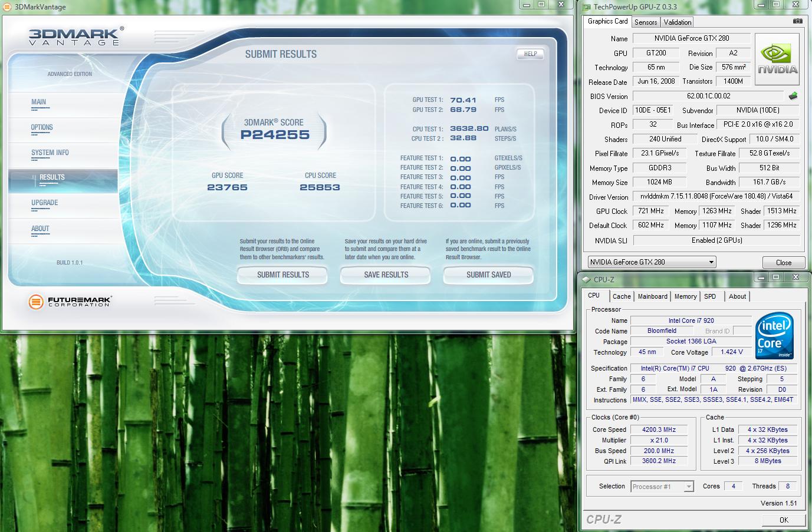Click the GPU-Z screenshot camera icon

(x=797, y=21)
